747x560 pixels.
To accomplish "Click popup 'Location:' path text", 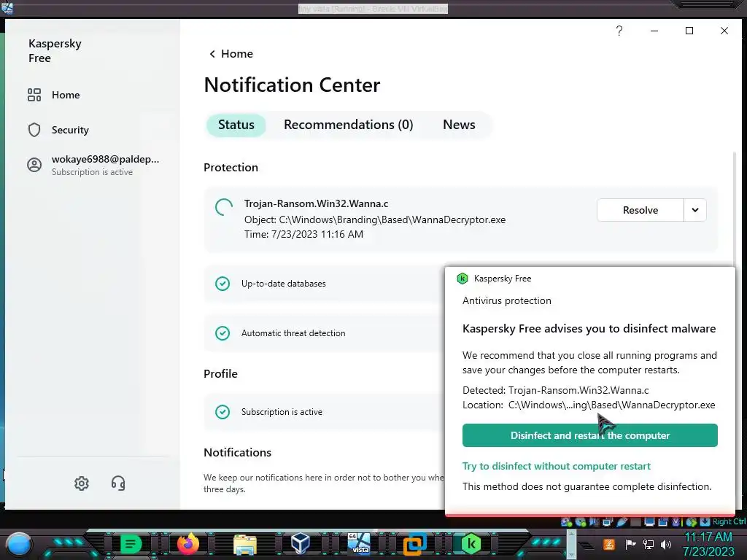I will [x=589, y=405].
